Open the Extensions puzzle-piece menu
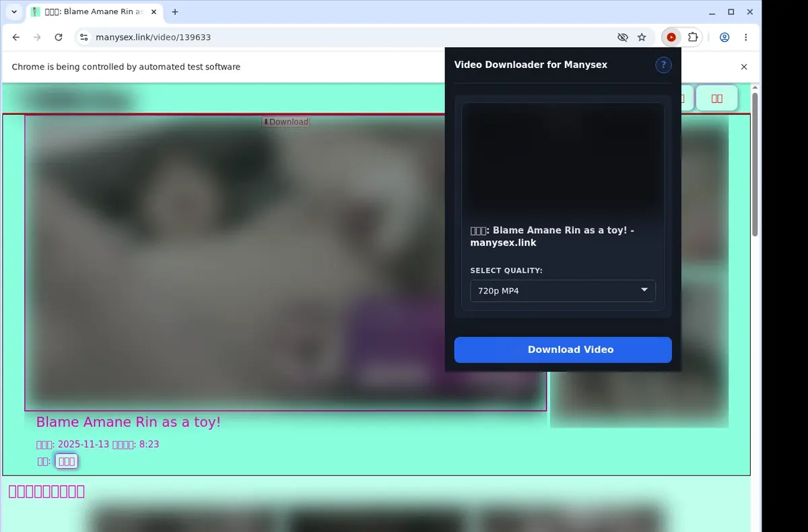The width and height of the screenshot is (808, 532). tap(692, 38)
